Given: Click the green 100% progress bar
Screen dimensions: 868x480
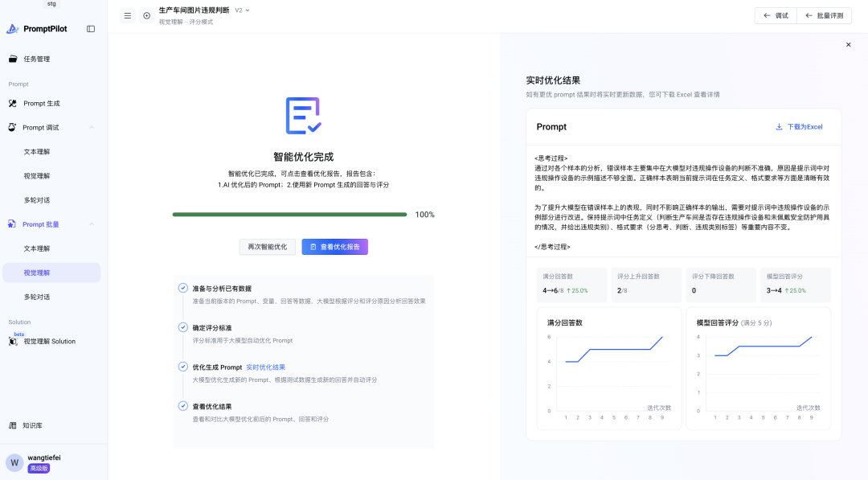Looking at the screenshot, I should point(289,215).
